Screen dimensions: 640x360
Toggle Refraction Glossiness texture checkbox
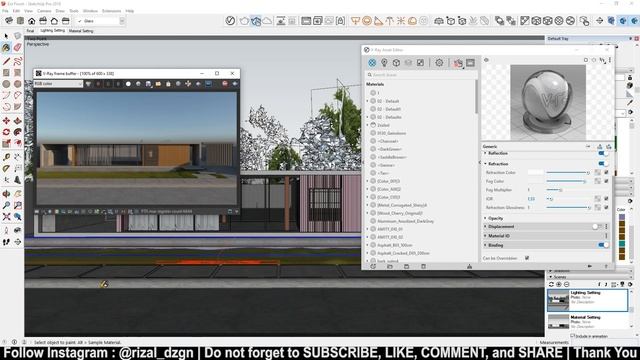pyautogui.click(x=606, y=207)
